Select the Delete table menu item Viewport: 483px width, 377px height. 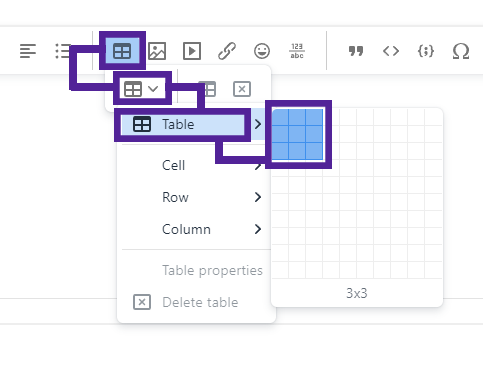(x=197, y=302)
